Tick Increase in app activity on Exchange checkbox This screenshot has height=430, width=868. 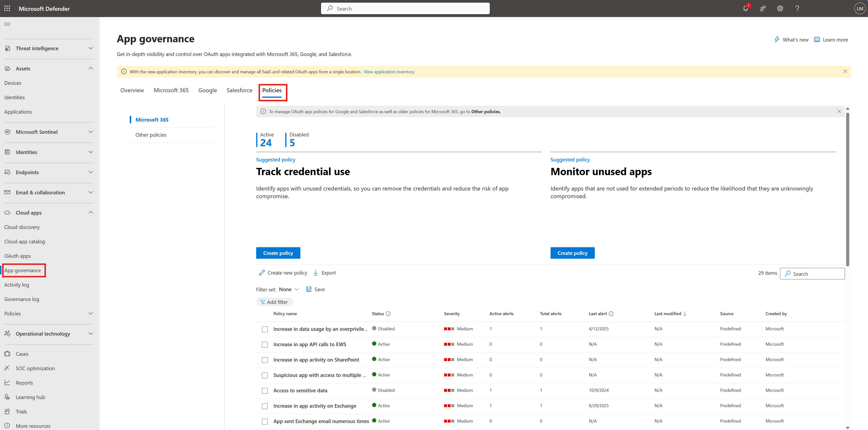point(265,406)
